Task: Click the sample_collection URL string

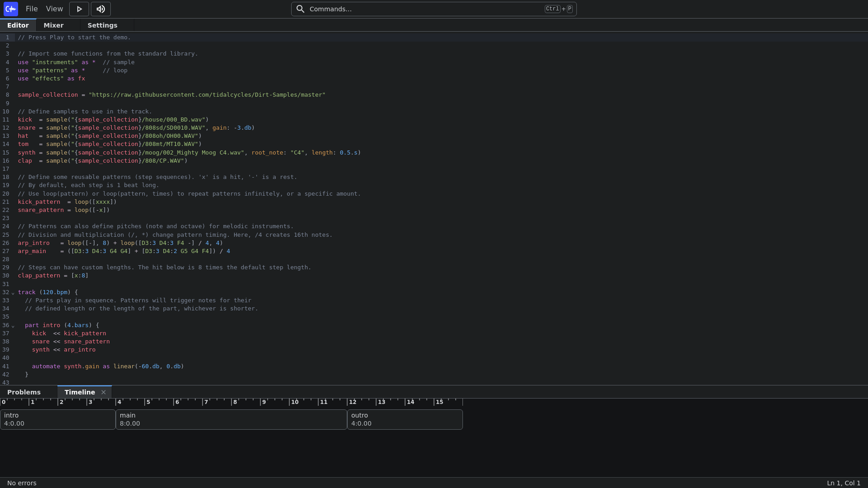Action: coord(207,95)
